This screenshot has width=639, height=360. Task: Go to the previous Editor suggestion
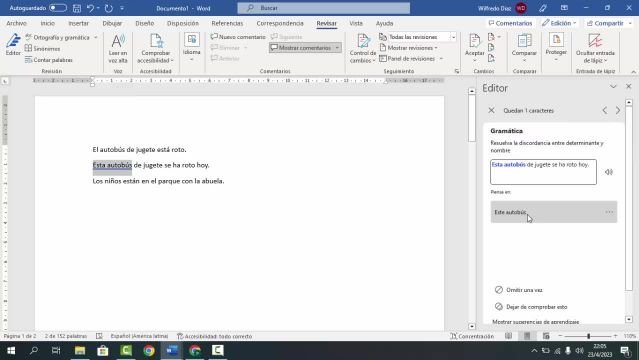pyautogui.click(x=605, y=110)
